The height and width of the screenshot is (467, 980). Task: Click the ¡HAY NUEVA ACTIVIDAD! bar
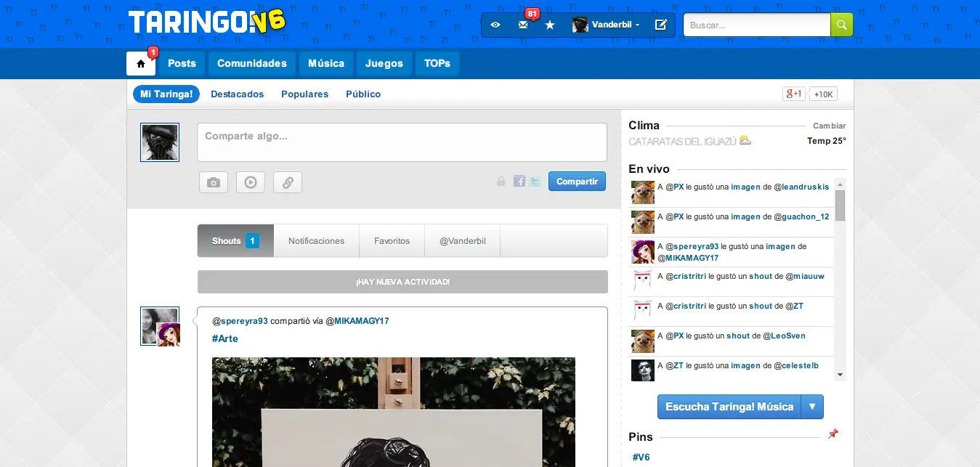pos(402,282)
